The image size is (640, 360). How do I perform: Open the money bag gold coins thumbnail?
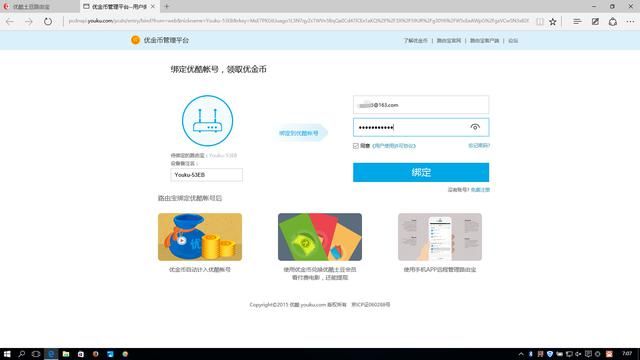coord(200,237)
